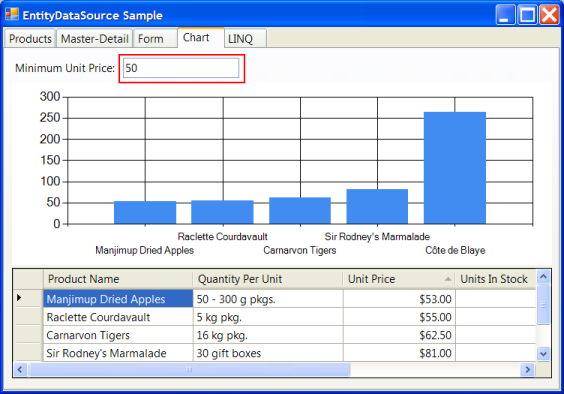Click the Côte de Blaye chart bar

(x=455, y=168)
